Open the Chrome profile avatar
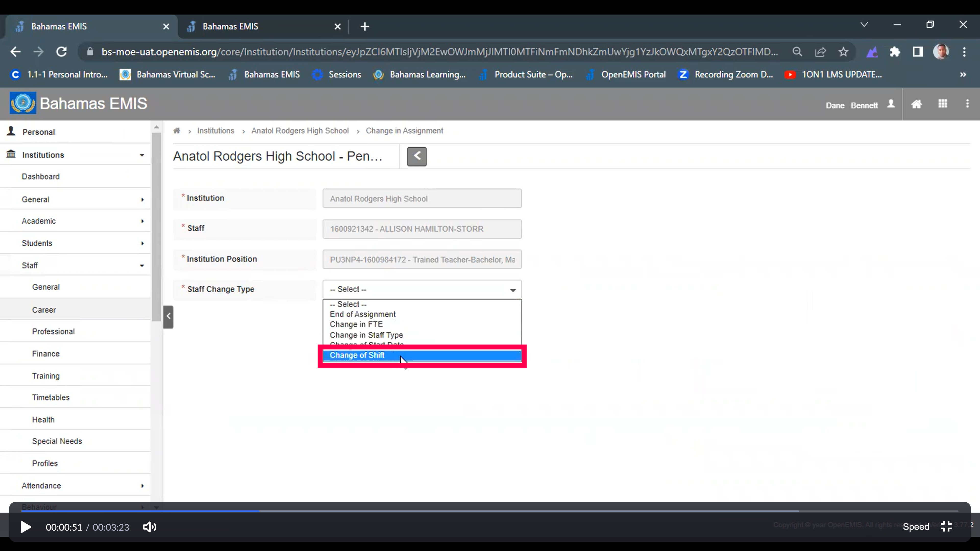980x551 pixels. click(941, 52)
